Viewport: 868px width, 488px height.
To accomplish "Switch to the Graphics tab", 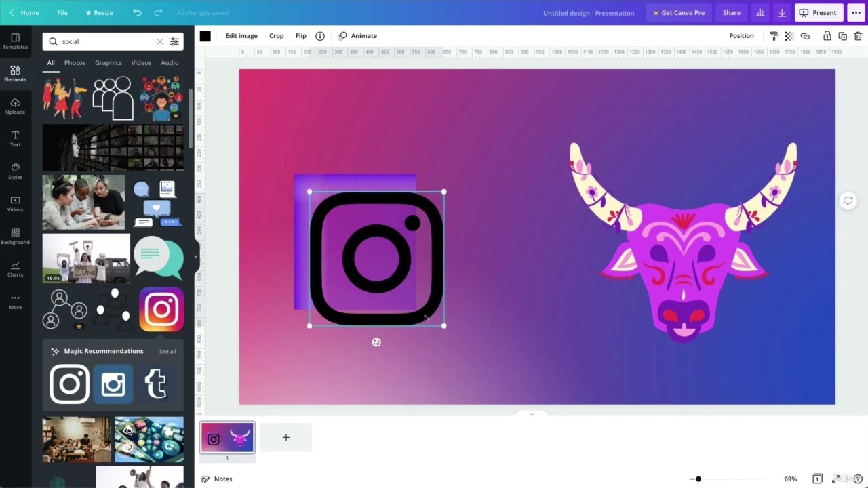I will point(108,62).
